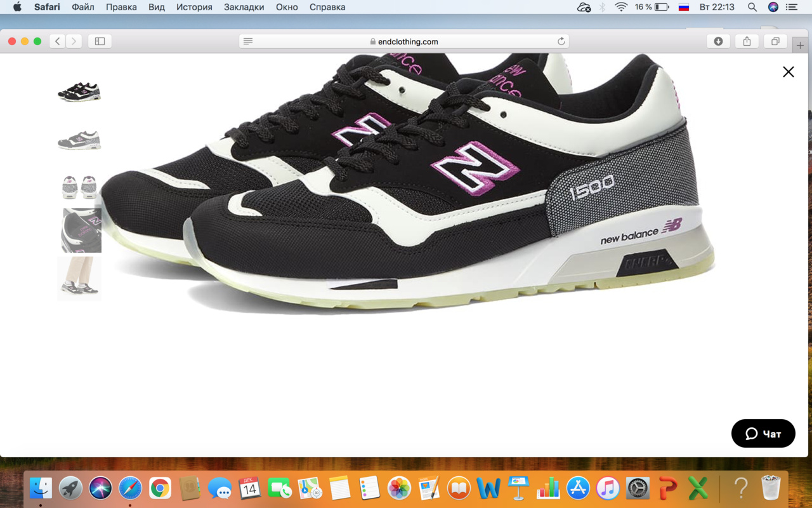
Task: Go forward with Safari forward arrow
Action: pyautogui.click(x=74, y=41)
